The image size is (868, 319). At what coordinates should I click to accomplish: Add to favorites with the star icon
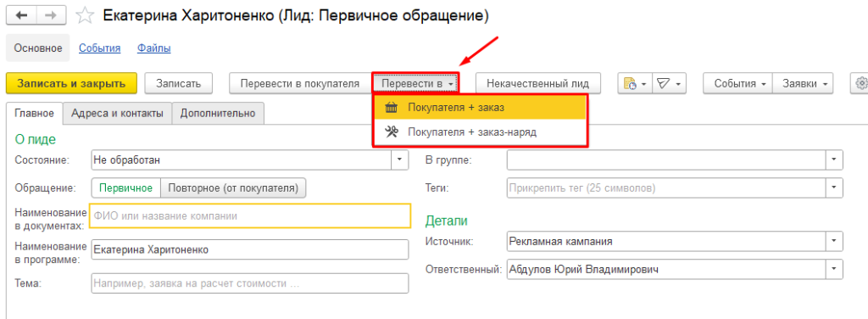[x=85, y=15]
